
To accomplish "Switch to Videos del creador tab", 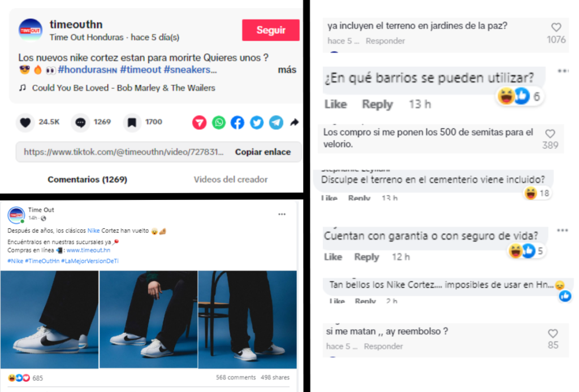I will 231,180.
